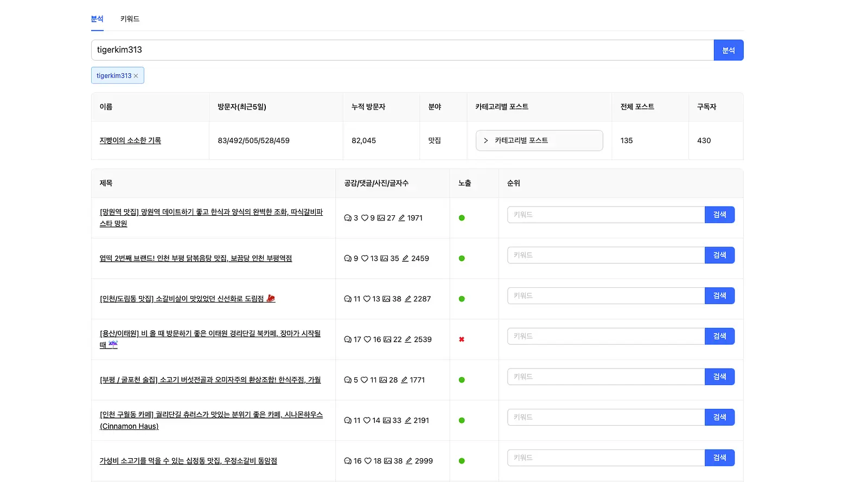Image resolution: width=868 pixels, height=482 pixels.
Task: Click the keyword field in the 이태원 post row
Action: [x=606, y=336]
